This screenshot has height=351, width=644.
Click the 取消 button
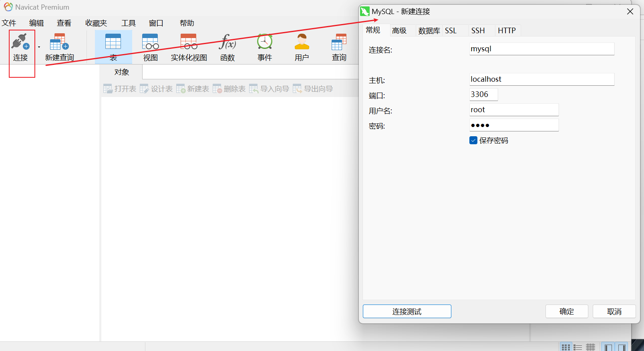coord(614,311)
